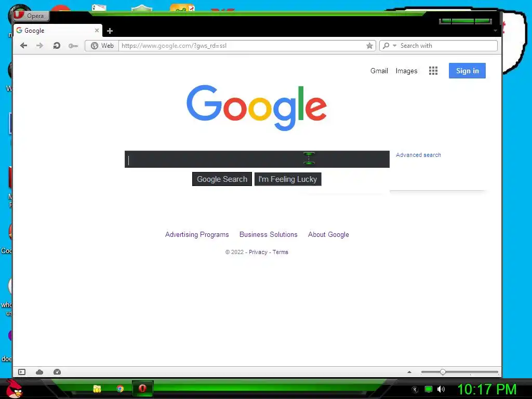Adjust the zoom slider handle
This screenshot has height=399, width=532.
tap(443, 372)
